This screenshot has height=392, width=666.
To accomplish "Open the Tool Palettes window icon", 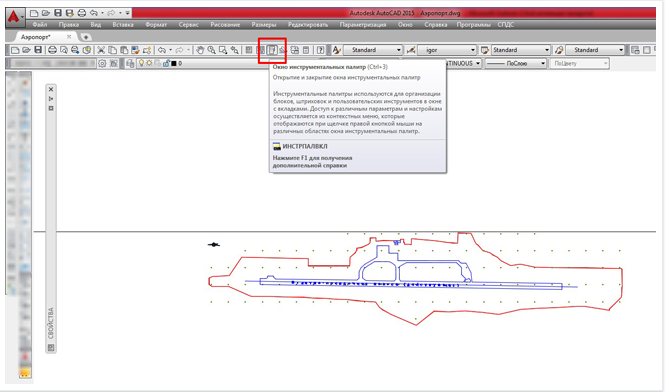I will tap(272, 50).
